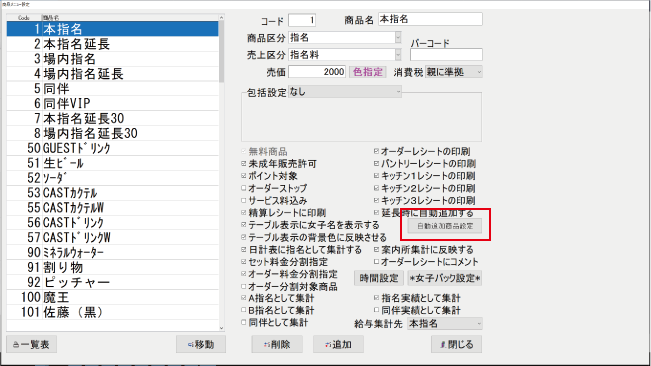Image resolution: width=651 pixels, height=366 pixels.
Task: Open the 給与集計先 dropdown
Action: (445, 324)
